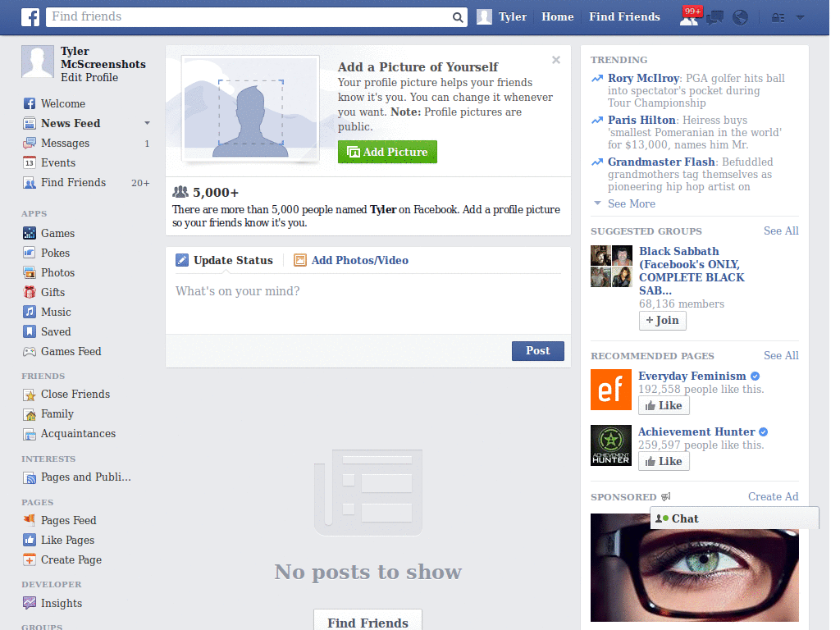Open the Paris Hilton trending topic
Screen dimensions: 840x630
[x=641, y=120]
